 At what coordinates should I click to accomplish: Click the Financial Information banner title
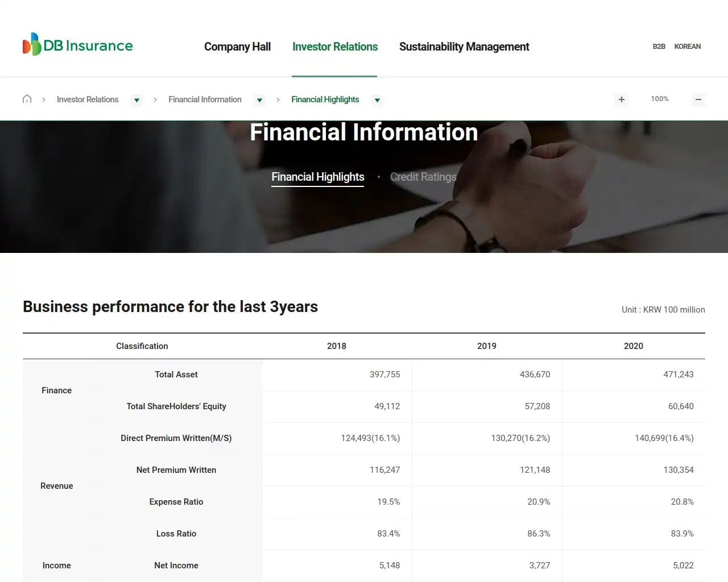tap(363, 132)
